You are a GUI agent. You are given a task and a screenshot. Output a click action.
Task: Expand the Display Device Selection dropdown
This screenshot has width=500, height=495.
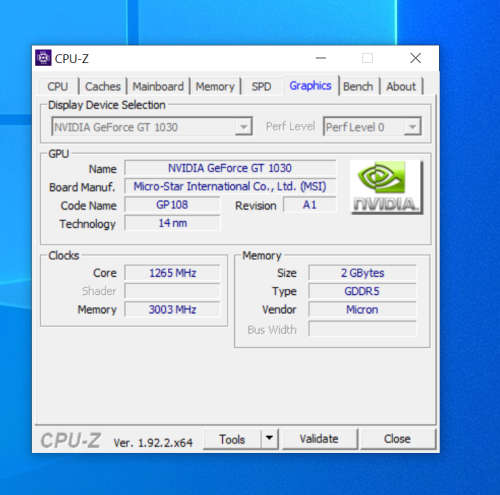(152, 126)
